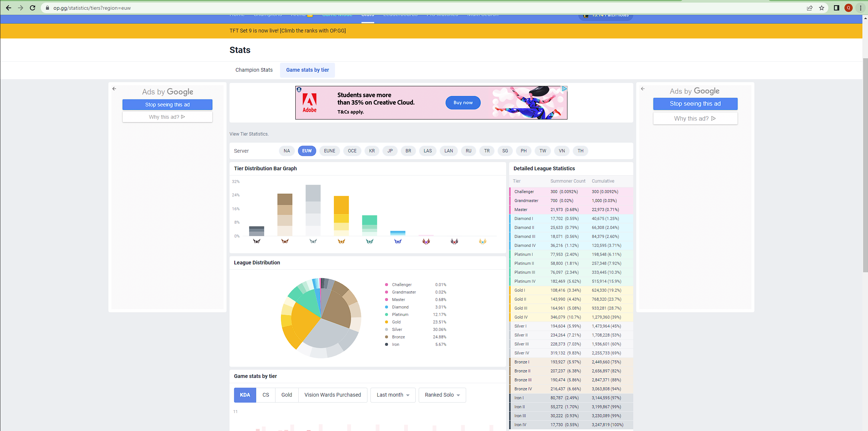Click the browser forward arrow
Image resolution: width=868 pixels, height=431 pixels.
click(21, 8)
